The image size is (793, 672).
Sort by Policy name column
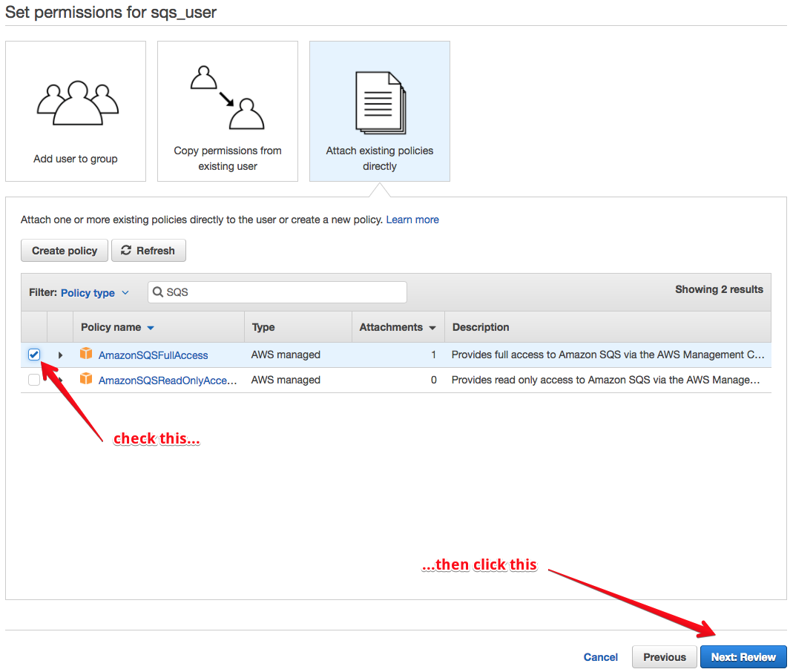tap(116, 327)
